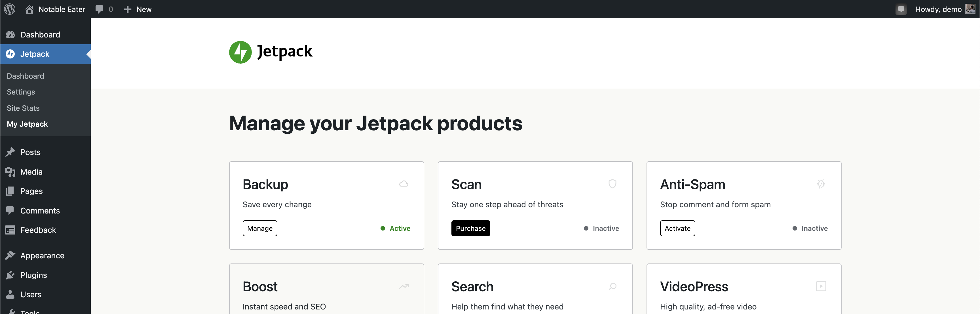Screen dimensions: 980x314
Task: Click the play icon on VideoPress card
Action: [x=821, y=286]
